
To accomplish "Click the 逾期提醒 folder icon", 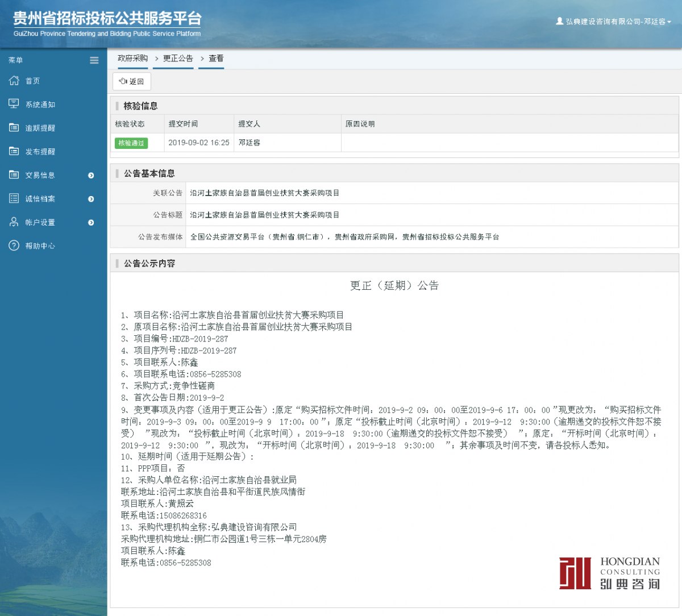I will pyautogui.click(x=14, y=127).
